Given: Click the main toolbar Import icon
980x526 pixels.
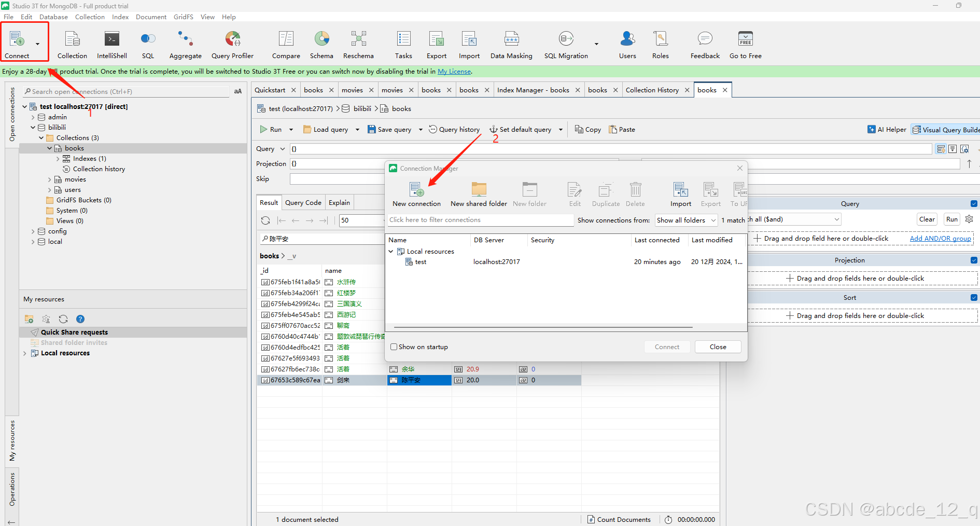Looking at the screenshot, I should pos(469,45).
